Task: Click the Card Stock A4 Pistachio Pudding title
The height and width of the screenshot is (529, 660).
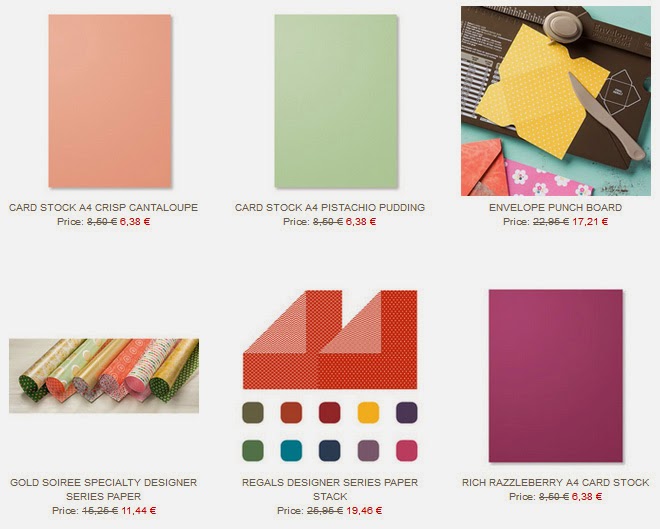Action: [x=330, y=207]
